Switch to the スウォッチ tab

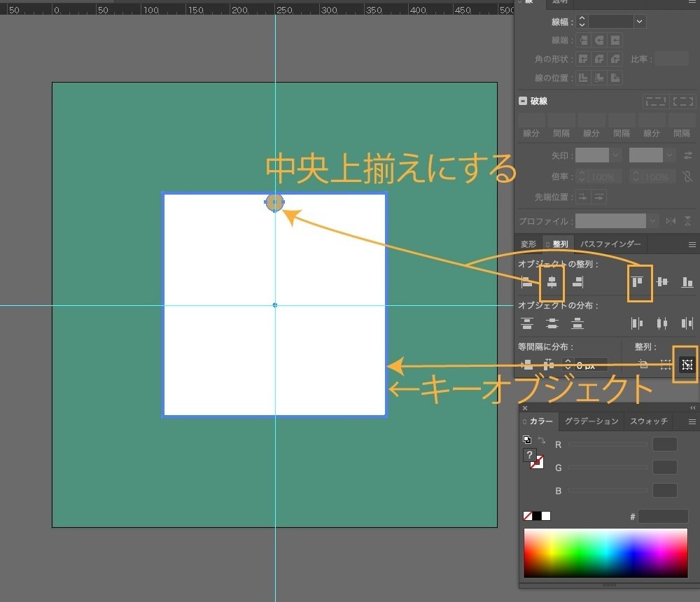click(x=649, y=421)
